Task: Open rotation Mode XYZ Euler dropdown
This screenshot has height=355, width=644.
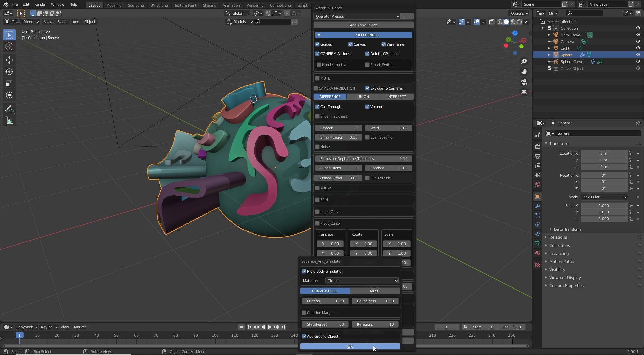Action: click(x=604, y=197)
